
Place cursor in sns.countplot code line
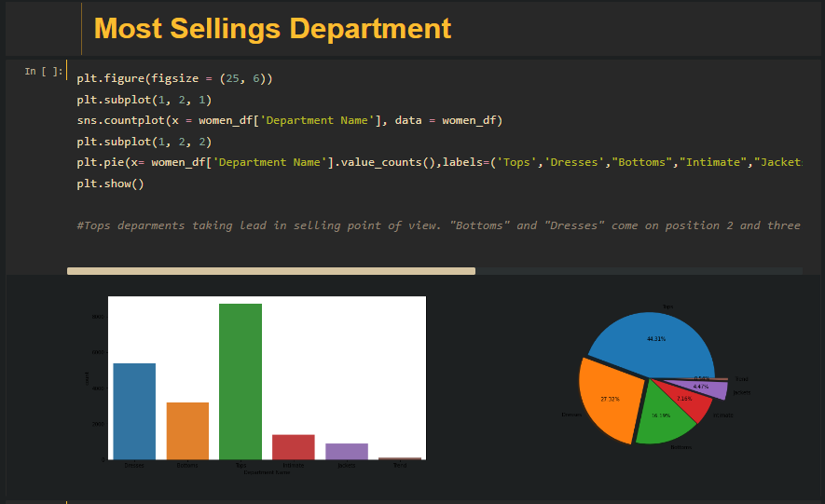[289, 120]
